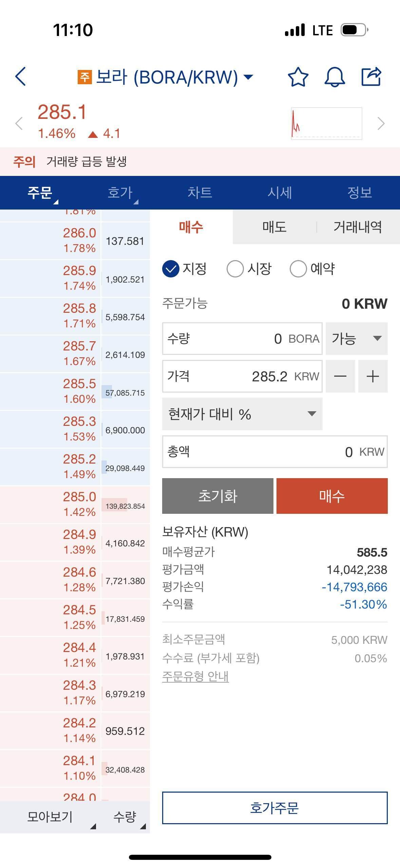Open the BORA/KRW coin selector dropdown
This screenshot has height=868, width=400.
247,77
